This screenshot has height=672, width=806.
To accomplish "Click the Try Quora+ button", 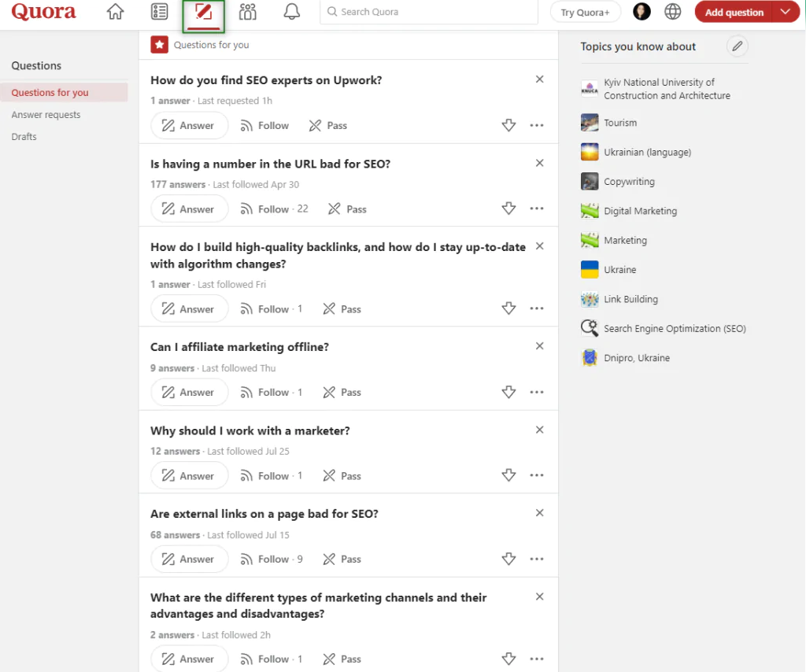I will click(x=585, y=13).
